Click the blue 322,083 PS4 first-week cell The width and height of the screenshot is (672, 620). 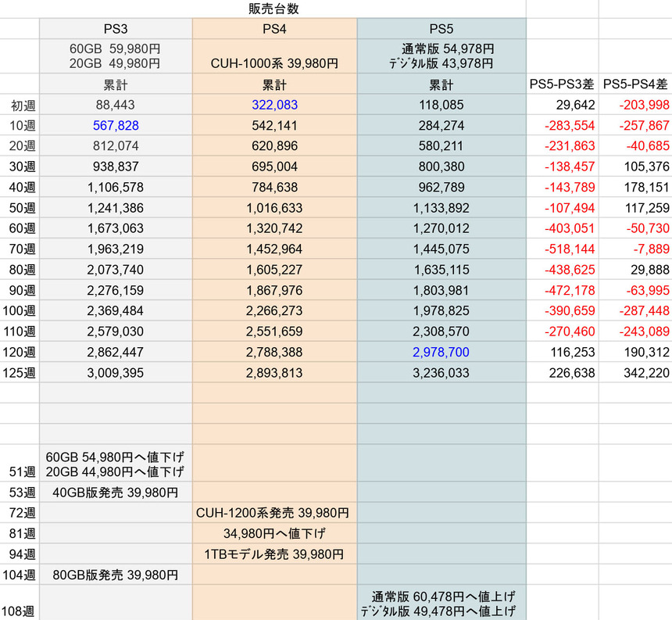pos(274,105)
